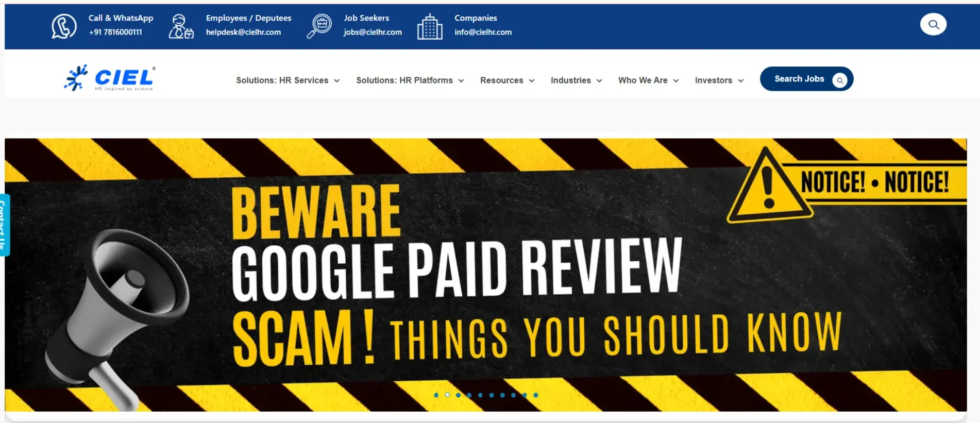Expand Solutions: HR Platforms menu
The width and height of the screenshot is (980, 423).
click(x=410, y=80)
